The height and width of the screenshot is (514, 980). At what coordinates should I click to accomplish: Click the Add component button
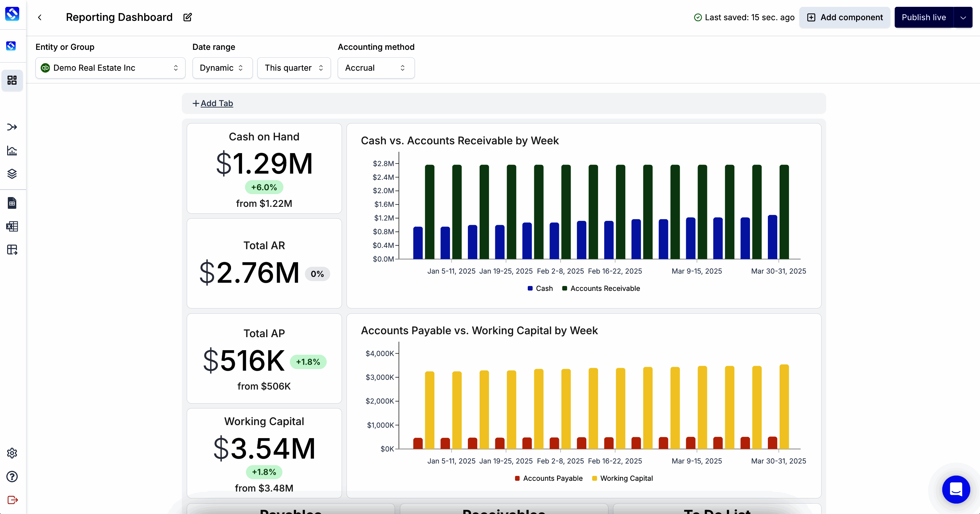pos(844,18)
